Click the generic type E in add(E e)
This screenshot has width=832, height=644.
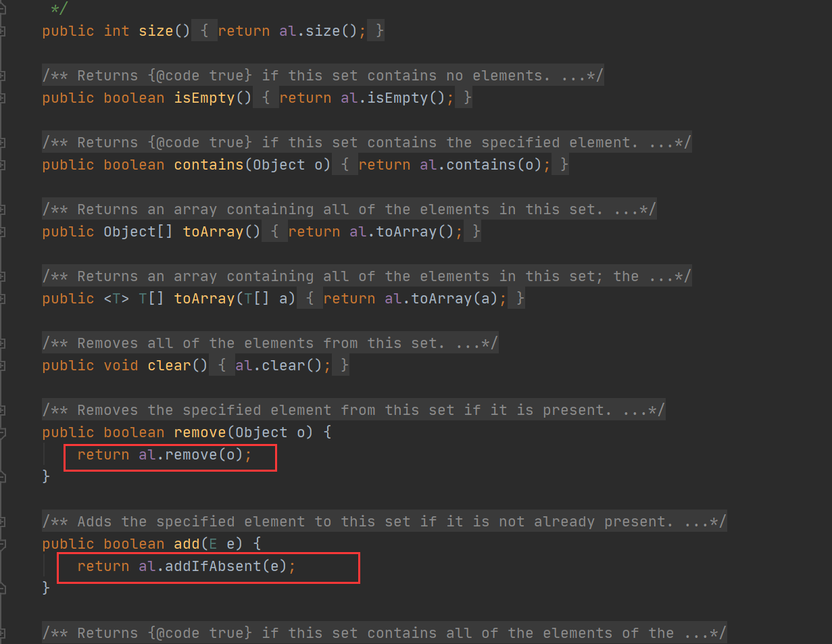[x=214, y=543]
